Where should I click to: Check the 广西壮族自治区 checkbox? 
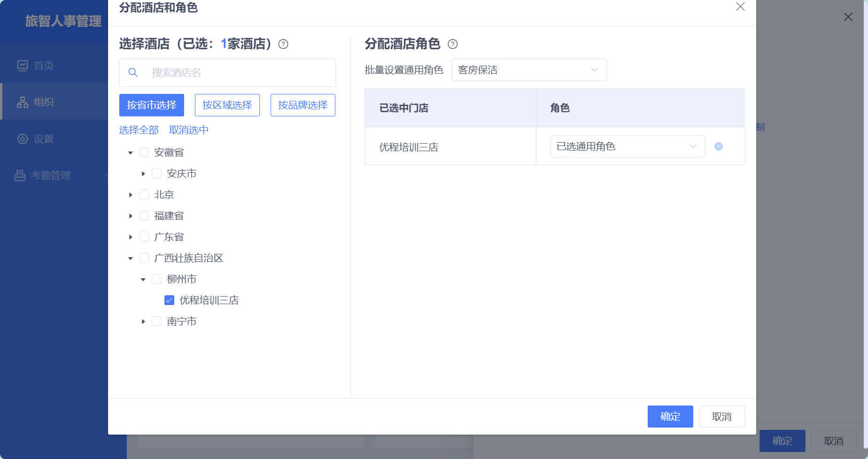[144, 258]
